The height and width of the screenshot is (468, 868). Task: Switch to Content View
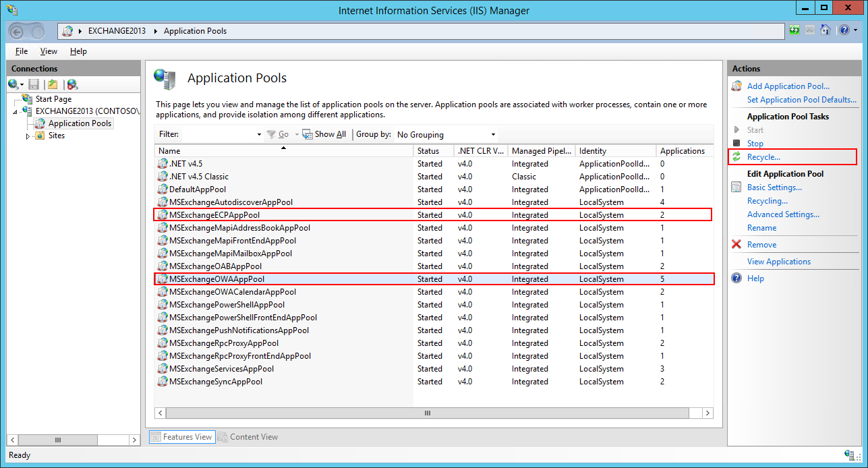[x=253, y=436]
